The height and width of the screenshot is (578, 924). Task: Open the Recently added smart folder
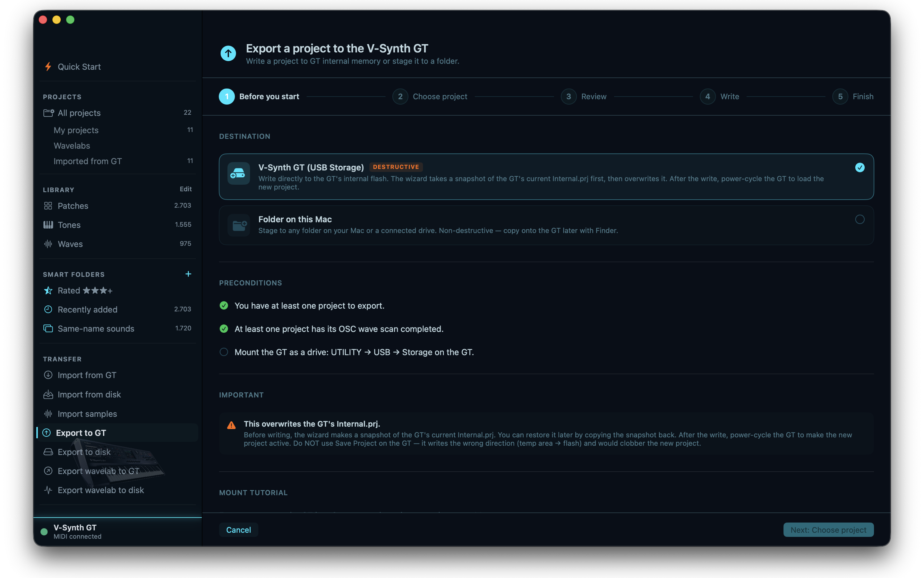pyautogui.click(x=118, y=309)
